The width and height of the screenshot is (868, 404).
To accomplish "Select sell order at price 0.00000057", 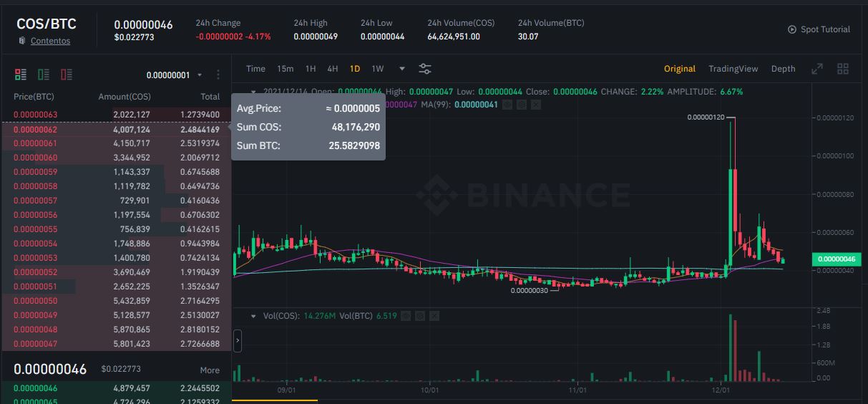I will tap(116, 201).
